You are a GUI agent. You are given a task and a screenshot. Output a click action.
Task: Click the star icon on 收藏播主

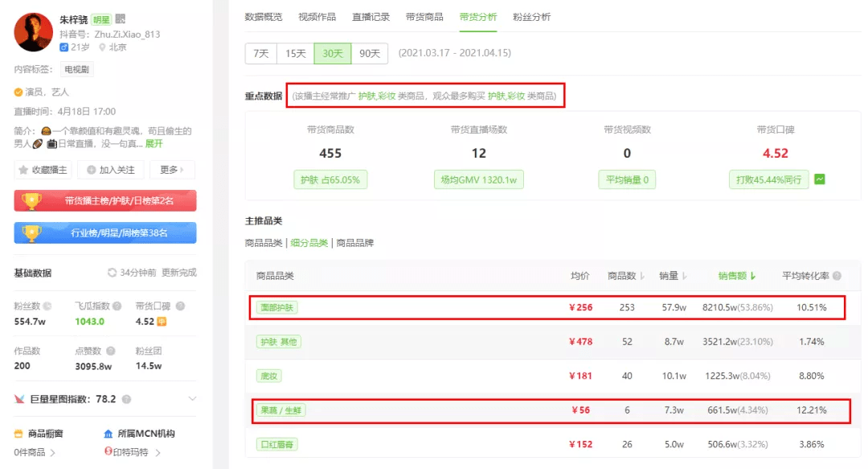tap(23, 170)
